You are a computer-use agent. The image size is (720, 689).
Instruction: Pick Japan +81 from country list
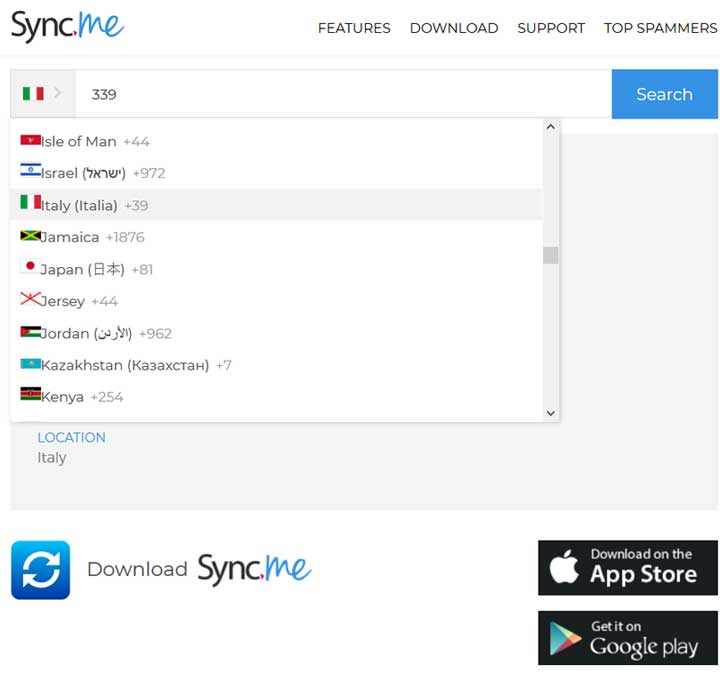coord(276,269)
